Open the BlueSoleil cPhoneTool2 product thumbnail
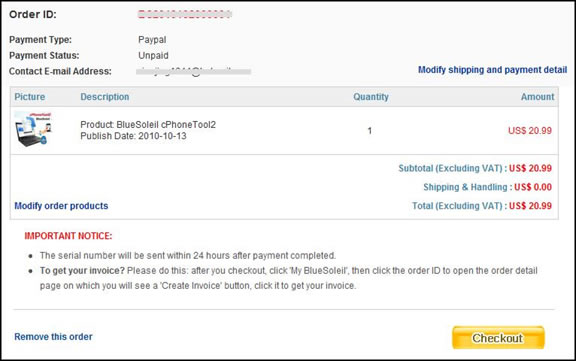The width and height of the screenshot is (576, 361). (x=33, y=129)
